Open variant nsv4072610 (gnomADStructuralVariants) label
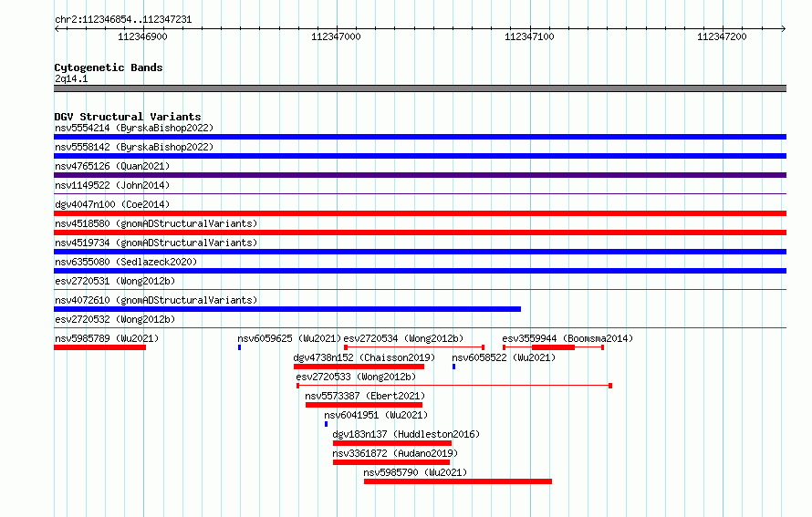Viewport: 812px width, 517px height. coord(156,300)
